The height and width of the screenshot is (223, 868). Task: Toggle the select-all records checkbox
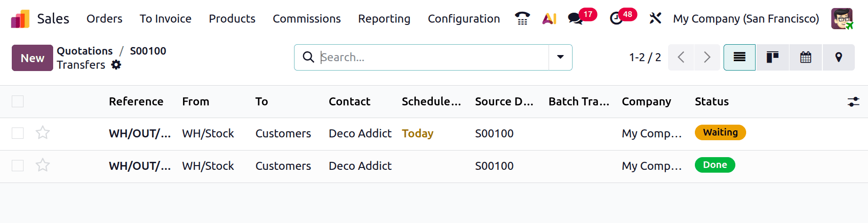click(18, 102)
